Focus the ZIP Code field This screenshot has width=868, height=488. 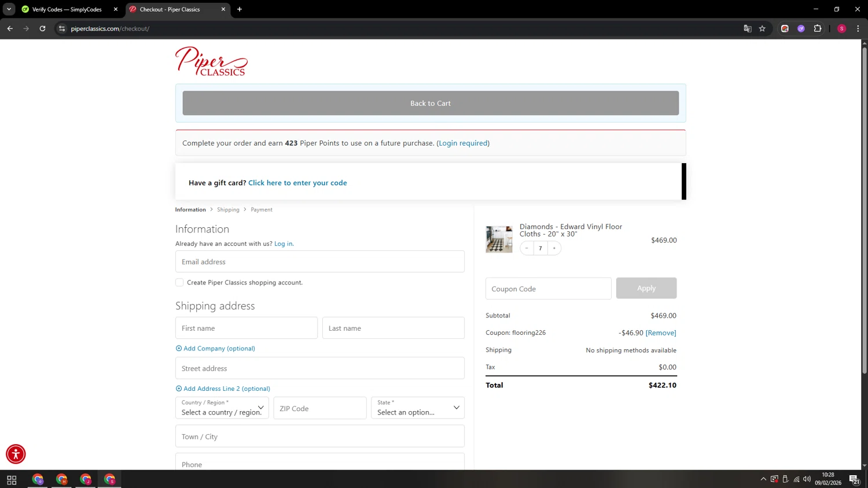pos(320,408)
